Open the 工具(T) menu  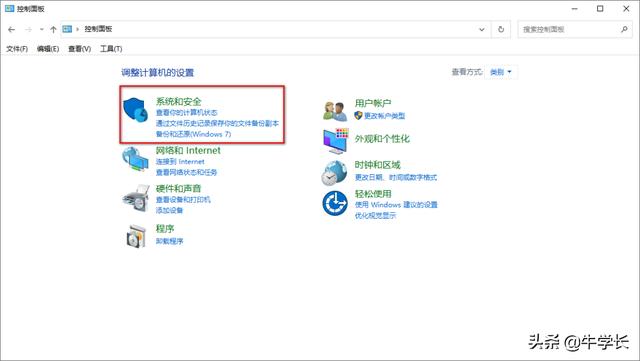(x=111, y=49)
